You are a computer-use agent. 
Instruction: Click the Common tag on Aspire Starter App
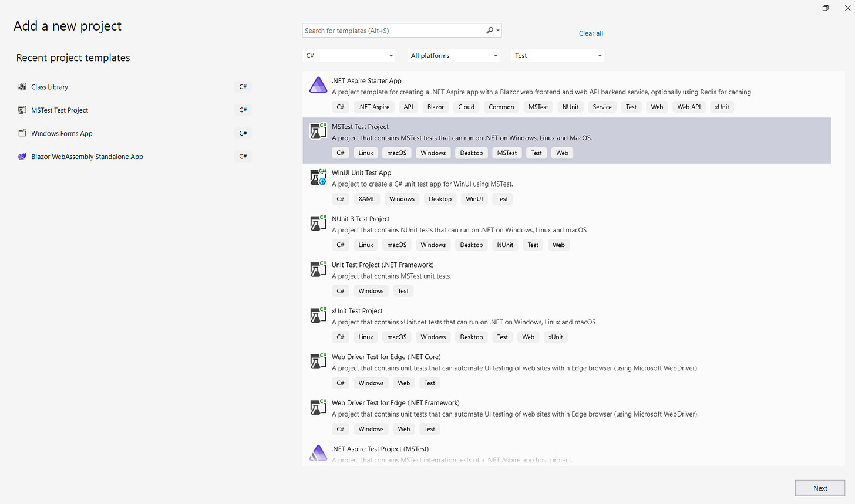[x=501, y=107]
